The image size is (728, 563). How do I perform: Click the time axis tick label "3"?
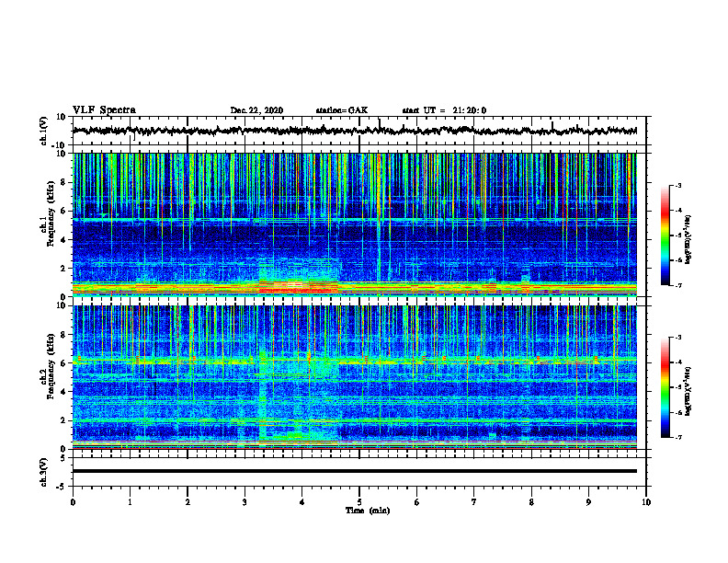coord(245,502)
